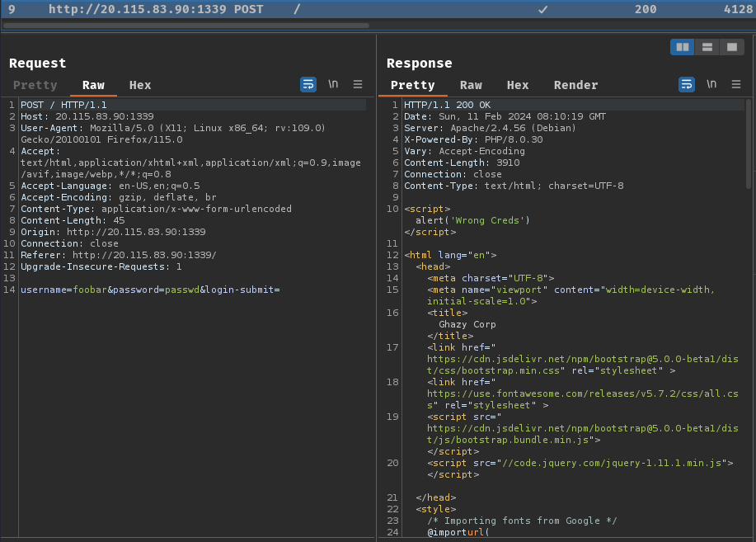Screen dimensions: 756x542
Task: Click the Response Content-Type header line
Action: coord(514,186)
